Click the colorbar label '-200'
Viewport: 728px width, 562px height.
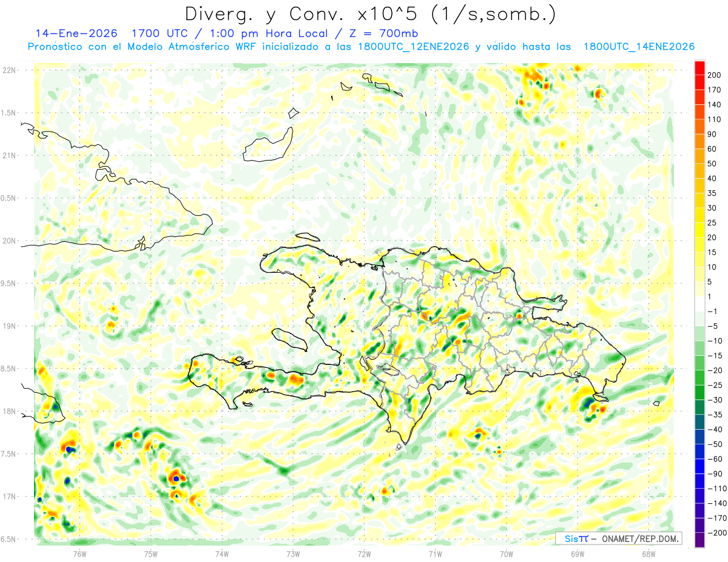(717, 533)
